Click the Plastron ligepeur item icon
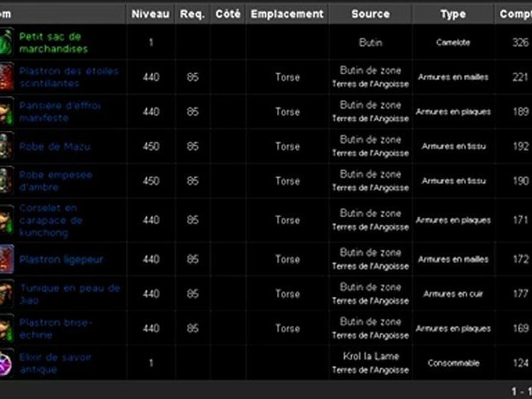This screenshot has width=532, height=399. coord(6,259)
